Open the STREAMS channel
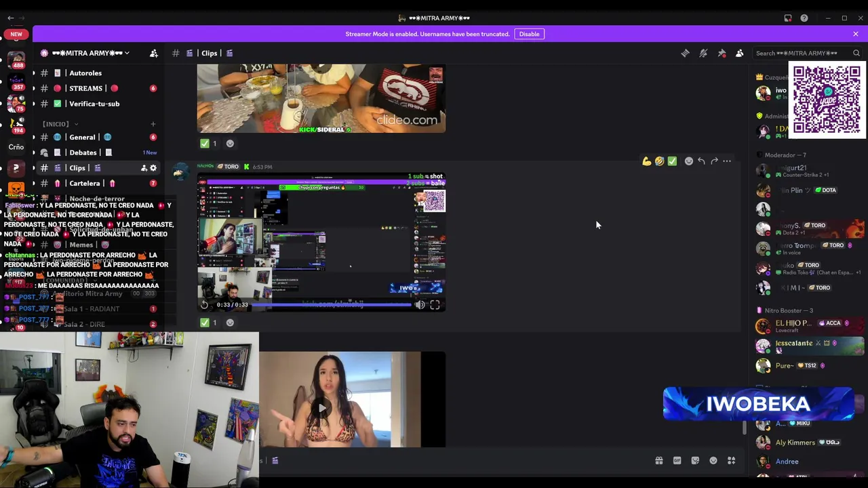This screenshot has width=868, height=488. tap(99, 88)
